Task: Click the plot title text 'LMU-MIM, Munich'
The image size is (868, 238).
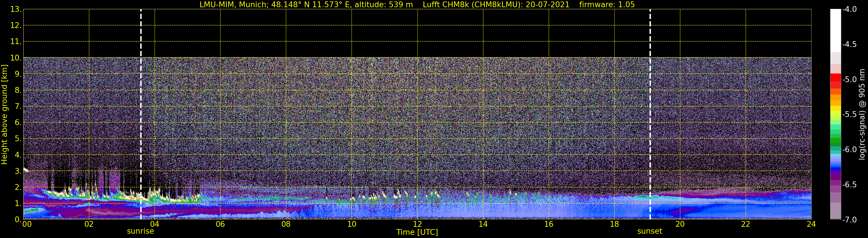Action: point(233,5)
